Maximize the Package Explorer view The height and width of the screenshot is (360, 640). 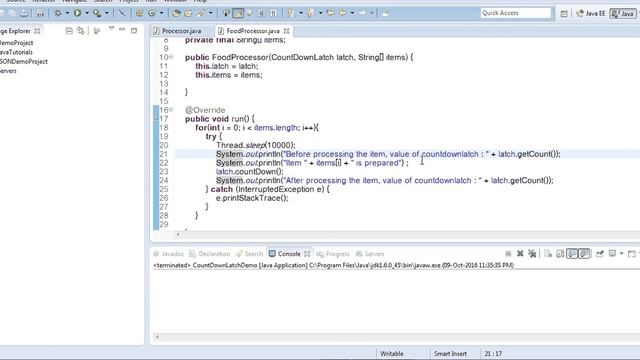click(134, 30)
